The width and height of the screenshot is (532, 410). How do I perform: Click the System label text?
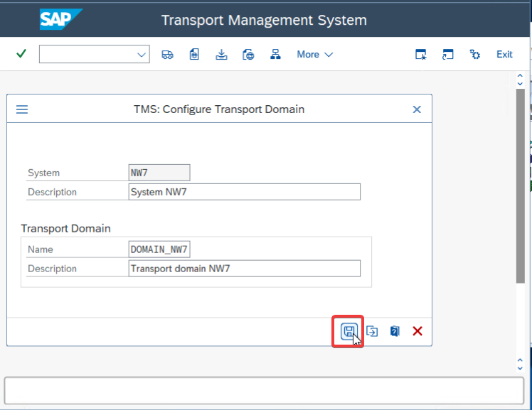click(x=44, y=173)
